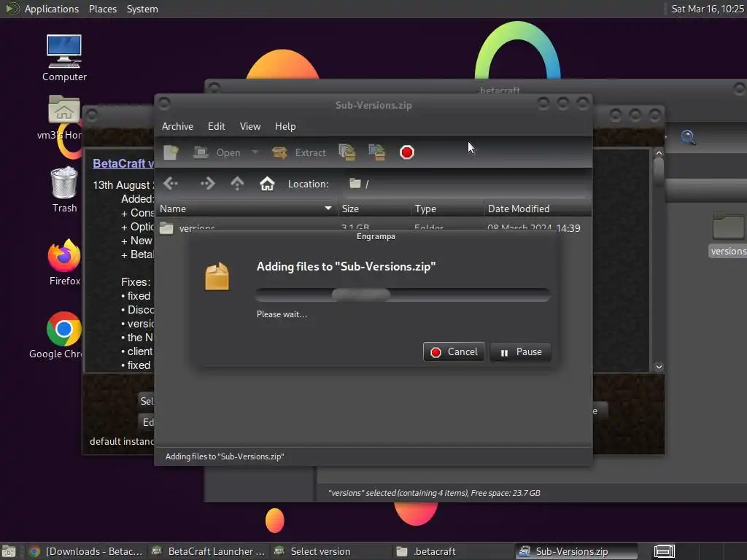Sort by the Date Modified column header
The image size is (747, 560).
tap(538, 209)
